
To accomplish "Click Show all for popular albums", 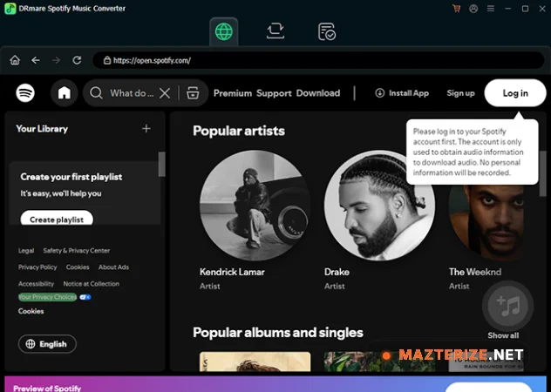I will (503, 335).
